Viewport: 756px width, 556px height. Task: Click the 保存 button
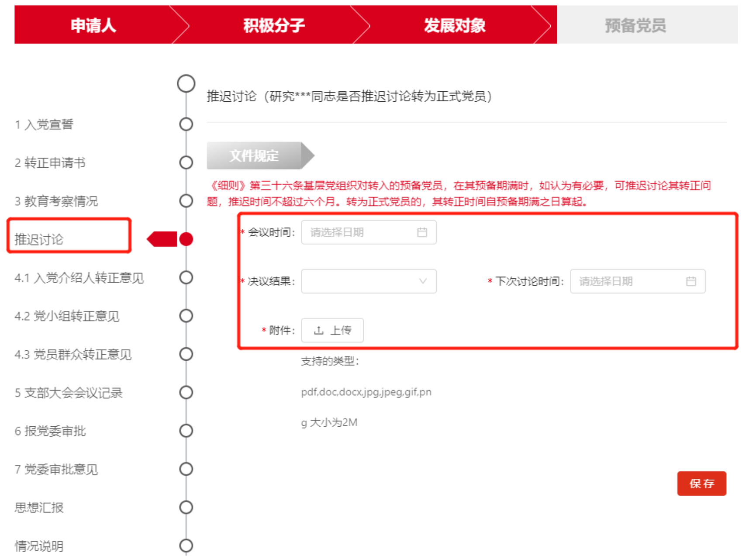point(701,483)
